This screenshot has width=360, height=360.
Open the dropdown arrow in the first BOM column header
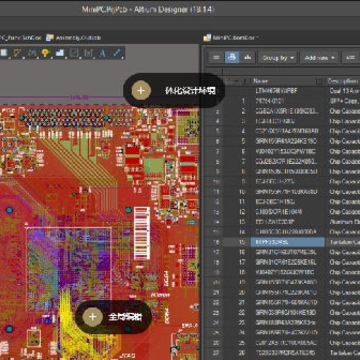237,81
